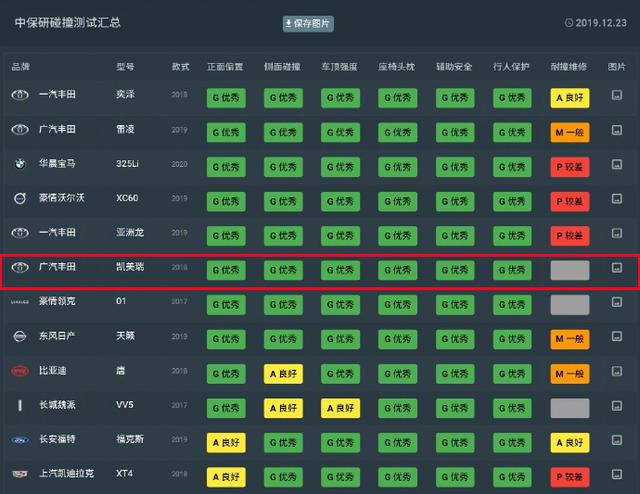
Task: Click the date 2019.12.23
Action: pyautogui.click(x=601, y=23)
